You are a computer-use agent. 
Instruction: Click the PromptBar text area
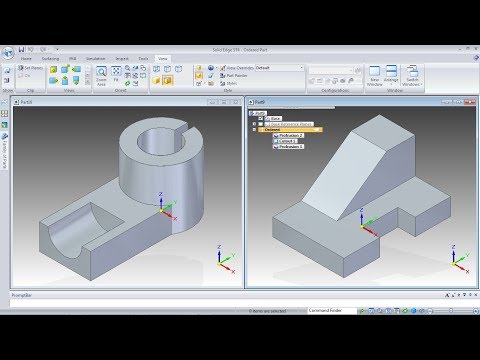point(244,303)
